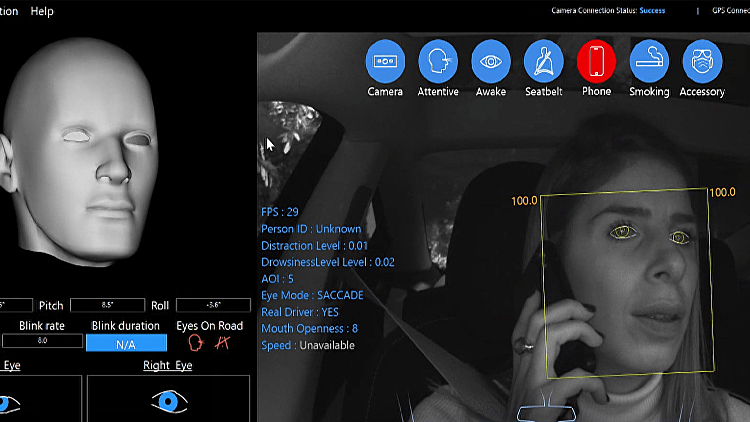Click the Blink rate value field

pyautogui.click(x=42, y=341)
